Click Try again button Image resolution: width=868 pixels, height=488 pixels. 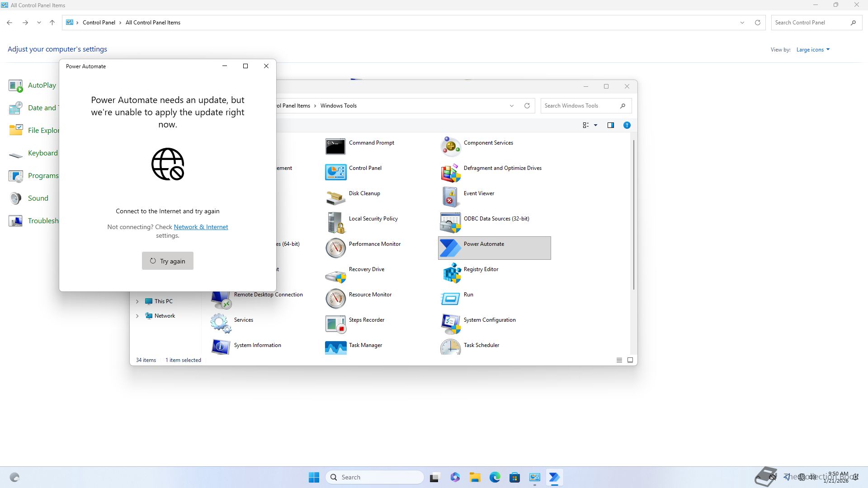(x=168, y=261)
